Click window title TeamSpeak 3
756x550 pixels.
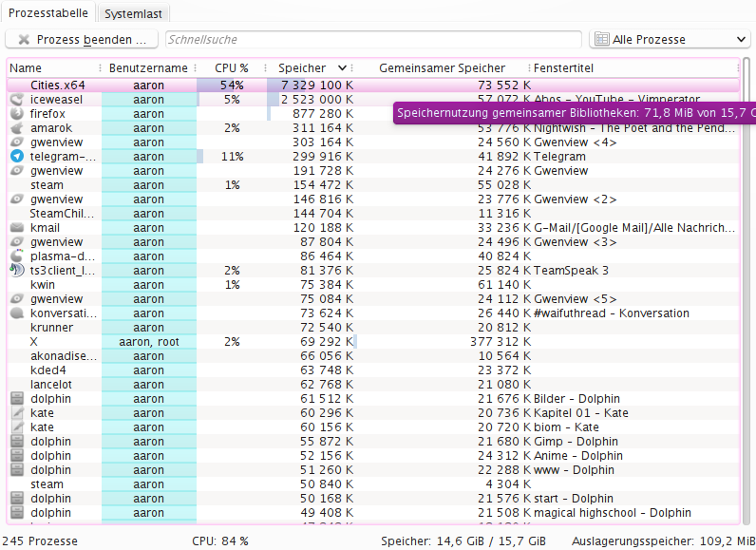[x=571, y=271]
